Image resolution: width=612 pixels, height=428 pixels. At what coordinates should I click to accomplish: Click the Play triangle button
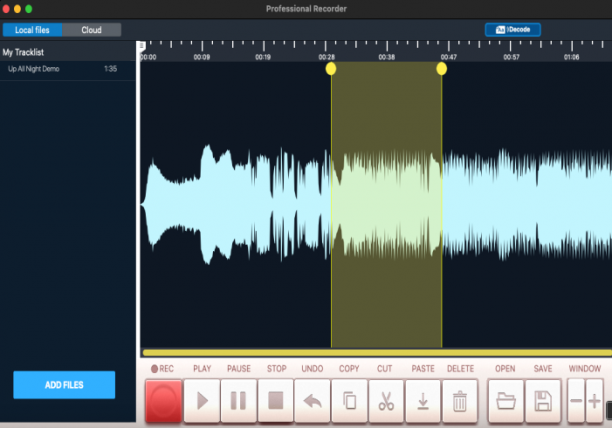click(x=202, y=401)
